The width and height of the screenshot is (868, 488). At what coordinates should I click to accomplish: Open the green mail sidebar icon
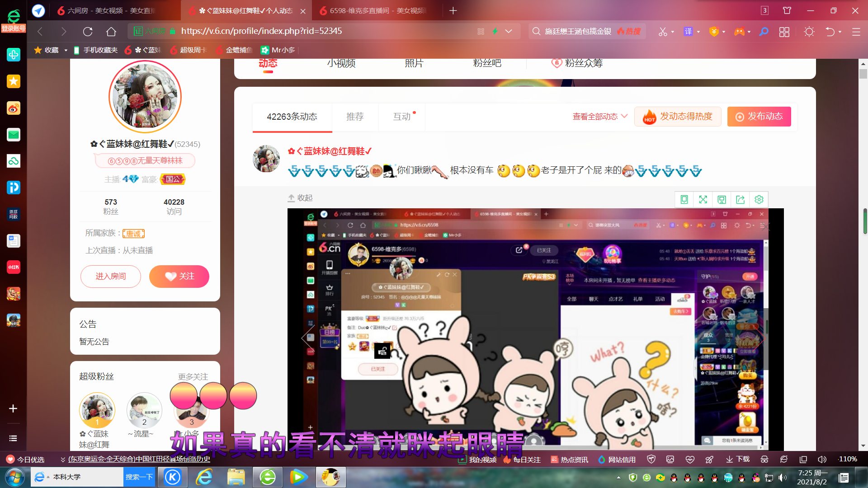click(14, 135)
